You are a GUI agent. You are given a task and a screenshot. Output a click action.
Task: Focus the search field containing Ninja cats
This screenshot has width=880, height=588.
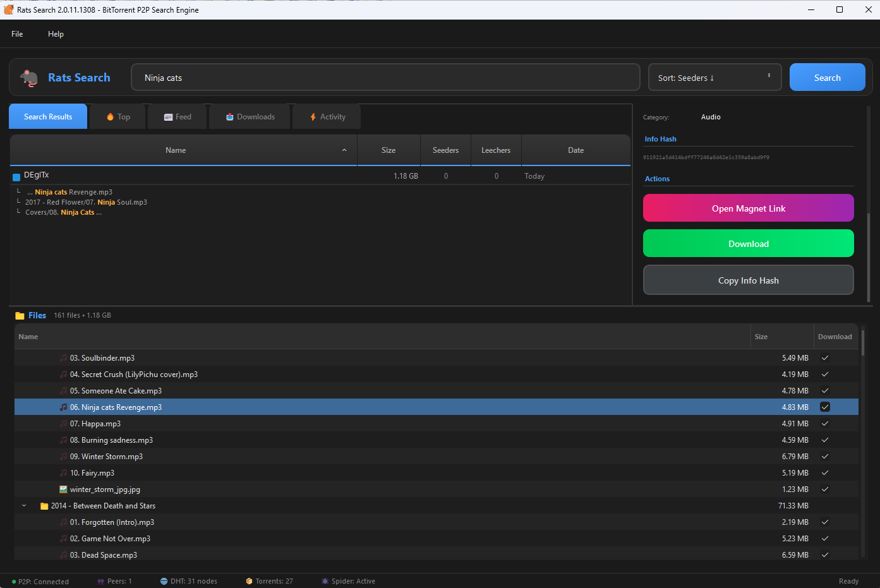[x=386, y=78]
